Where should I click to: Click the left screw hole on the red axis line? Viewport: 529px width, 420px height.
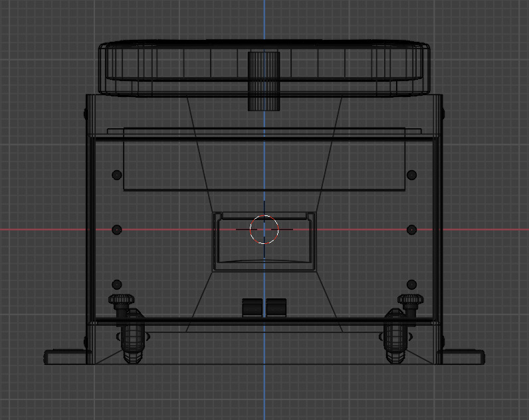[x=117, y=230]
